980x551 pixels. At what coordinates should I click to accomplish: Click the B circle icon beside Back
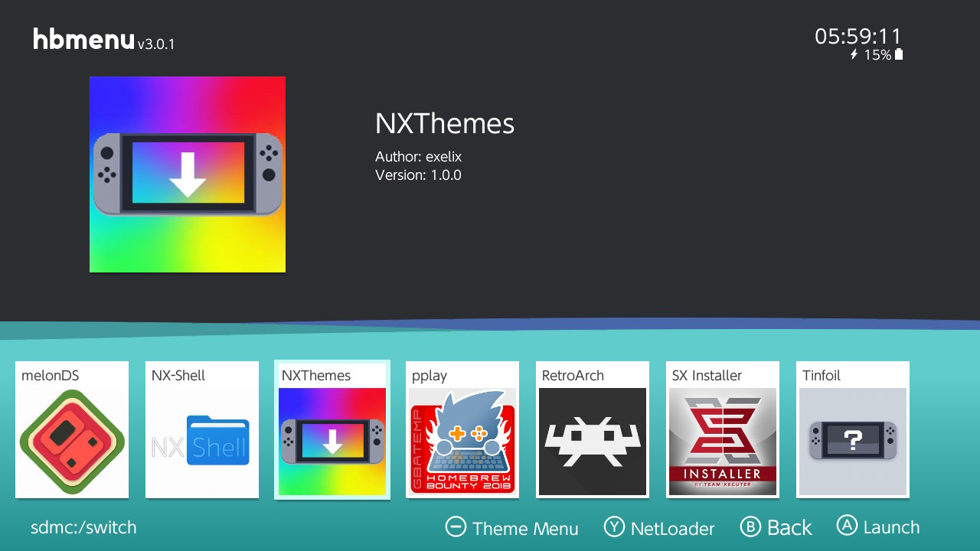(753, 527)
